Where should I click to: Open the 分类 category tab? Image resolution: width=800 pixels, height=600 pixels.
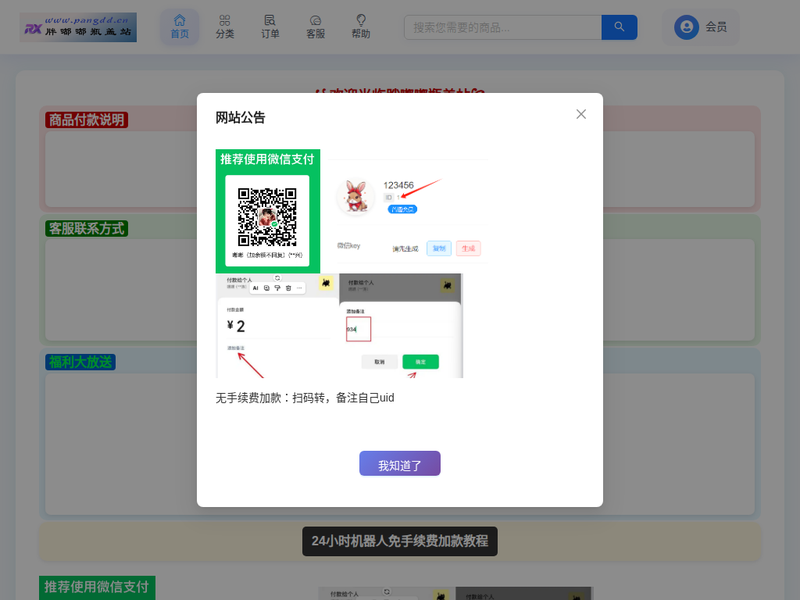224,27
